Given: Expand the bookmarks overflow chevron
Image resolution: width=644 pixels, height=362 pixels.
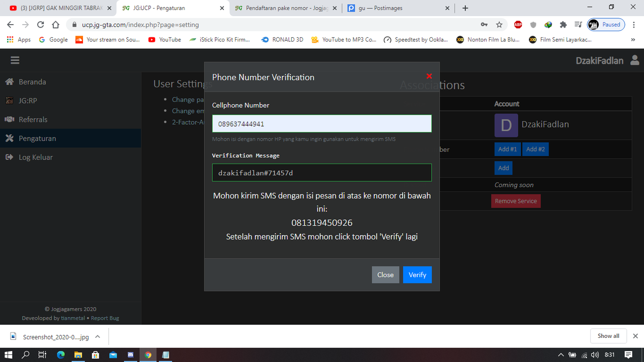Looking at the screenshot, I should [633, 40].
